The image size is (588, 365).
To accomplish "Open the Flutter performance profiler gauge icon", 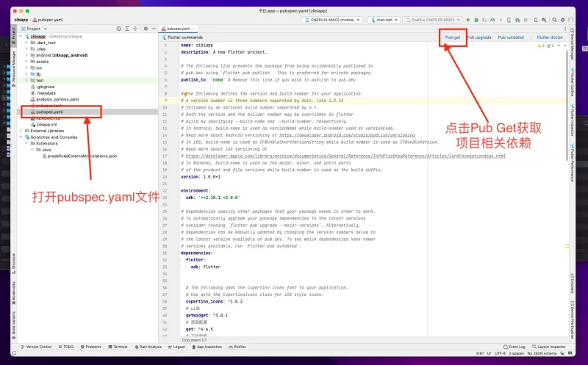I will click(492, 20).
